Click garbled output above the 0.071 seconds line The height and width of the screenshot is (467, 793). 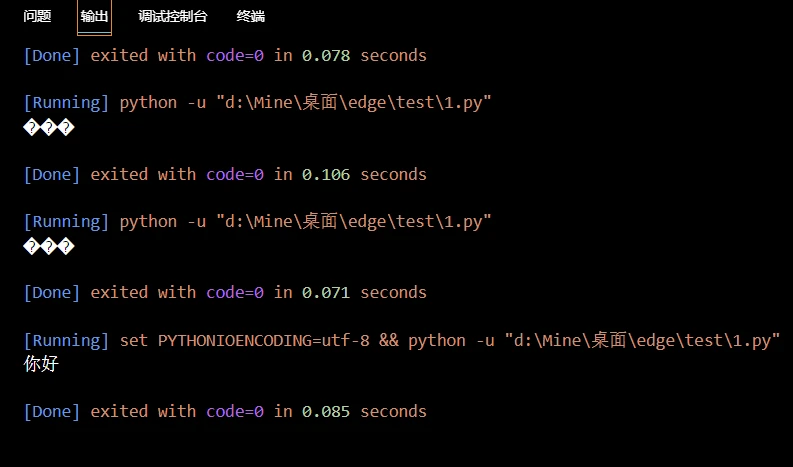(x=49, y=246)
